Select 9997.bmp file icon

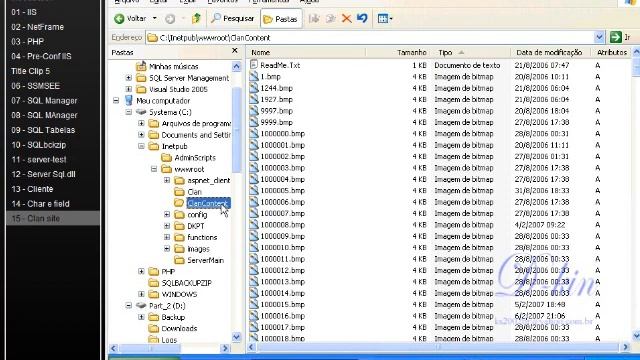(x=254, y=111)
